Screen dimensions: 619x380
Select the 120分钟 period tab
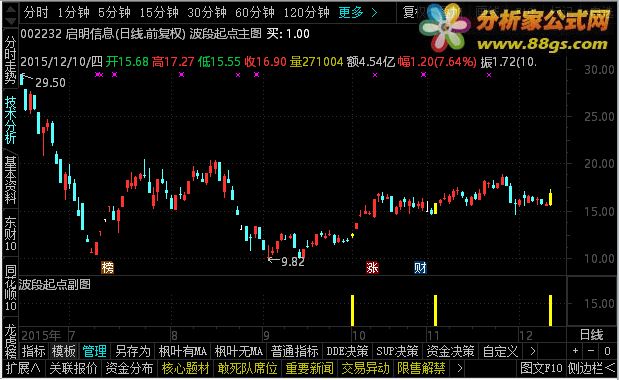pos(306,13)
